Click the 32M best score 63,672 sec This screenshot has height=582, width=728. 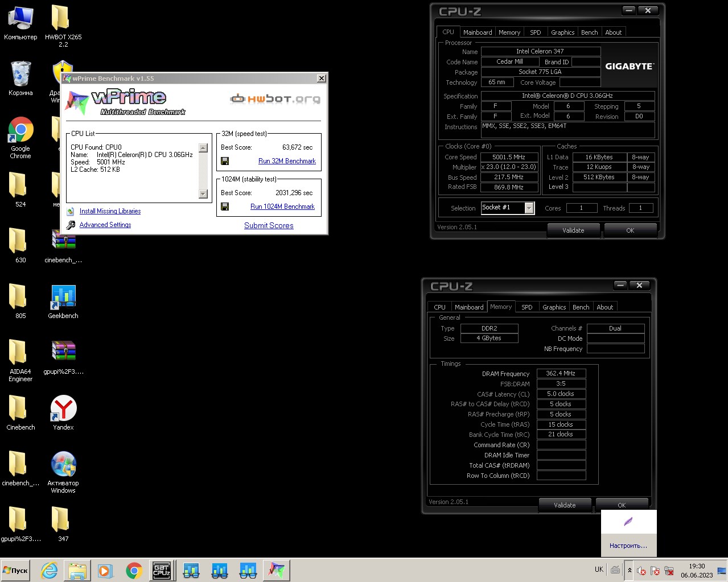(x=297, y=147)
